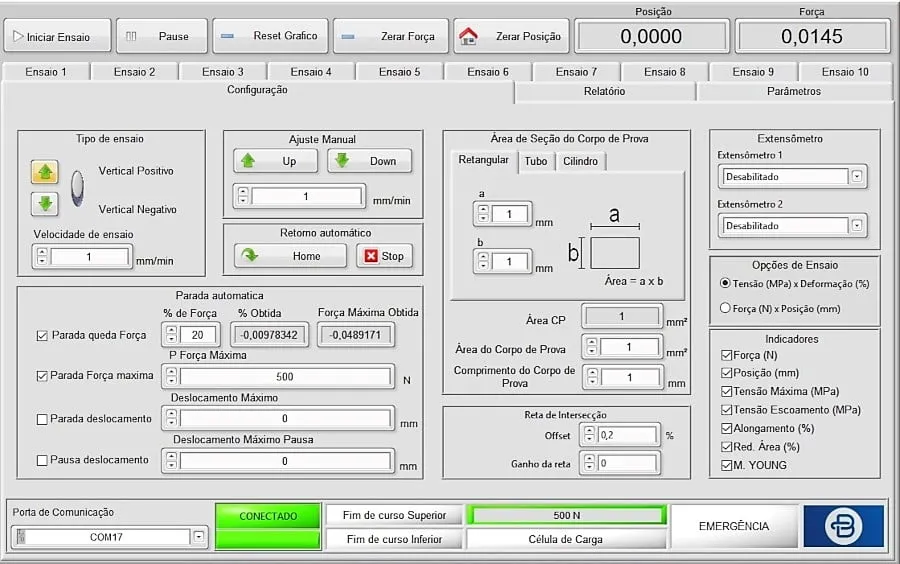Toggle Red. Área (%) checkbox
The height and width of the screenshot is (564, 900).
727,446
